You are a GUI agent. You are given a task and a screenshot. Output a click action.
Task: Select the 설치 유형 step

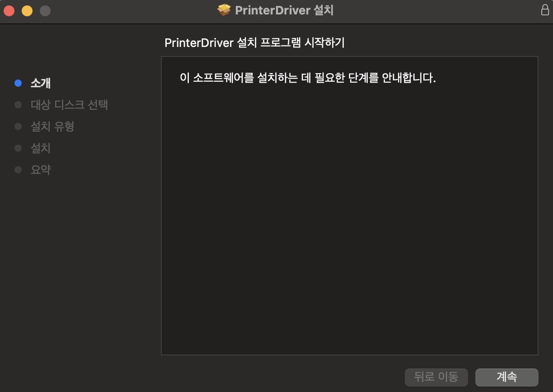pos(52,126)
